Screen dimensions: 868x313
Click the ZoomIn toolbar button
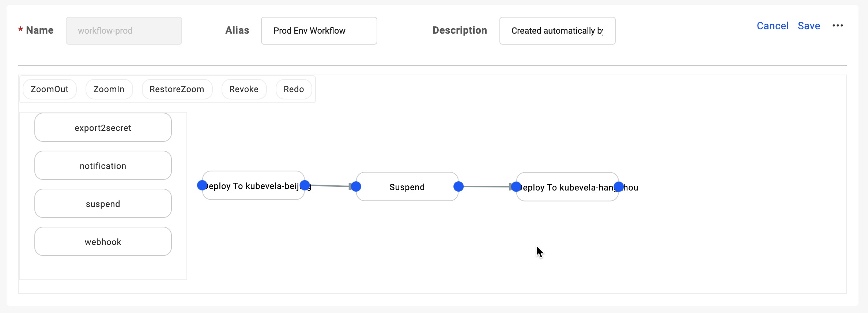109,89
